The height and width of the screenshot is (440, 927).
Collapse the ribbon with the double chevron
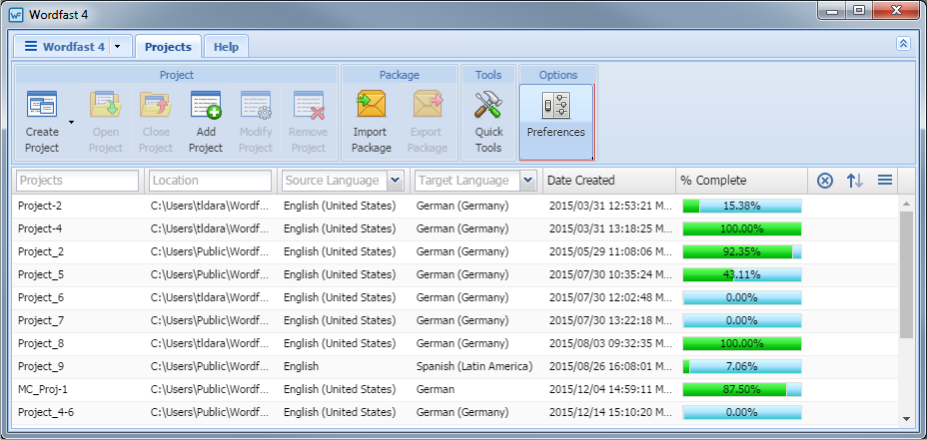tap(903, 43)
